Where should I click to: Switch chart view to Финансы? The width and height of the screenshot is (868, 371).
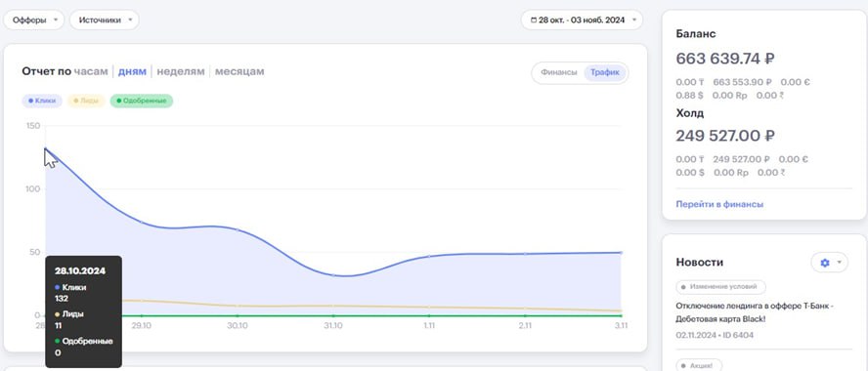558,72
